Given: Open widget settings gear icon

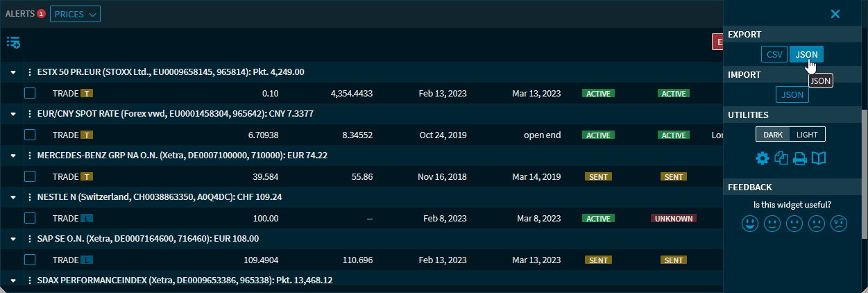Looking at the screenshot, I should click(x=762, y=159).
